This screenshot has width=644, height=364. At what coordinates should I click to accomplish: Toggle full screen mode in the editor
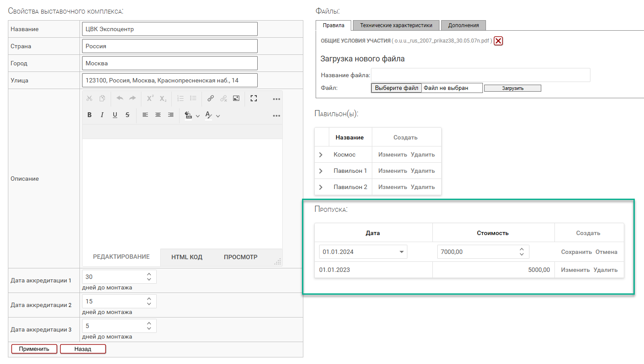[254, 99]
